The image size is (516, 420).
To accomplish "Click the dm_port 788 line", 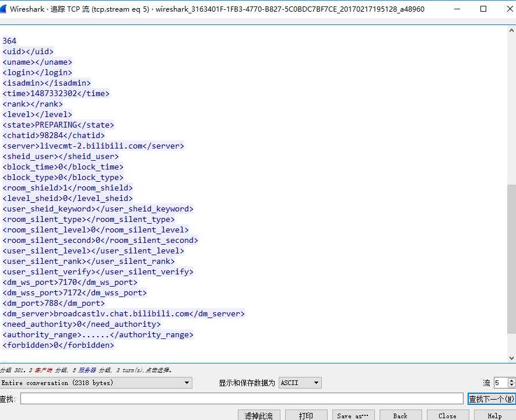I will pyautogui.click(x=54, y=303).
